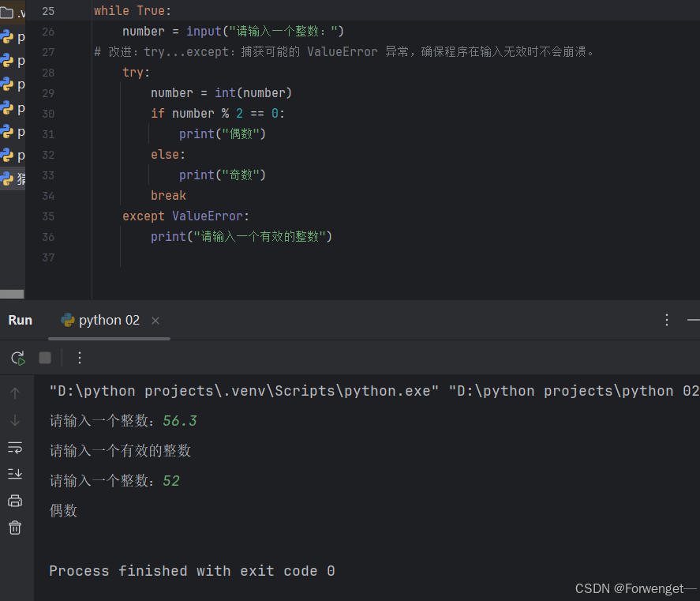The width and height of the screenshot is (700, 601).
Task: Click the Python logo on the python 02 tab
Action: click(x=69, y=320)
